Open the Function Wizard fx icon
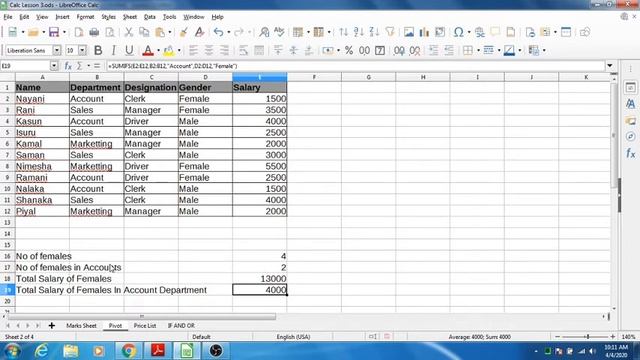The image size is (640, 360). click(x=68, y=66)
